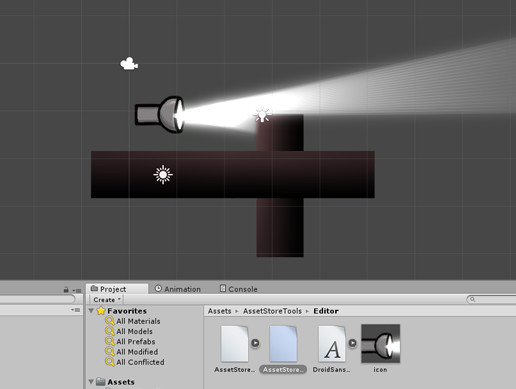Viewport: 516px width, 389px height.
Task: Select the DroidSans font asset
Action: click(332, 344)
